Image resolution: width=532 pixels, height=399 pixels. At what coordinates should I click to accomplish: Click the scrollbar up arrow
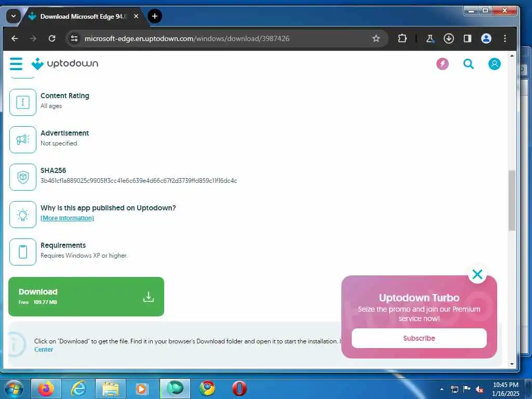[512, 56]
